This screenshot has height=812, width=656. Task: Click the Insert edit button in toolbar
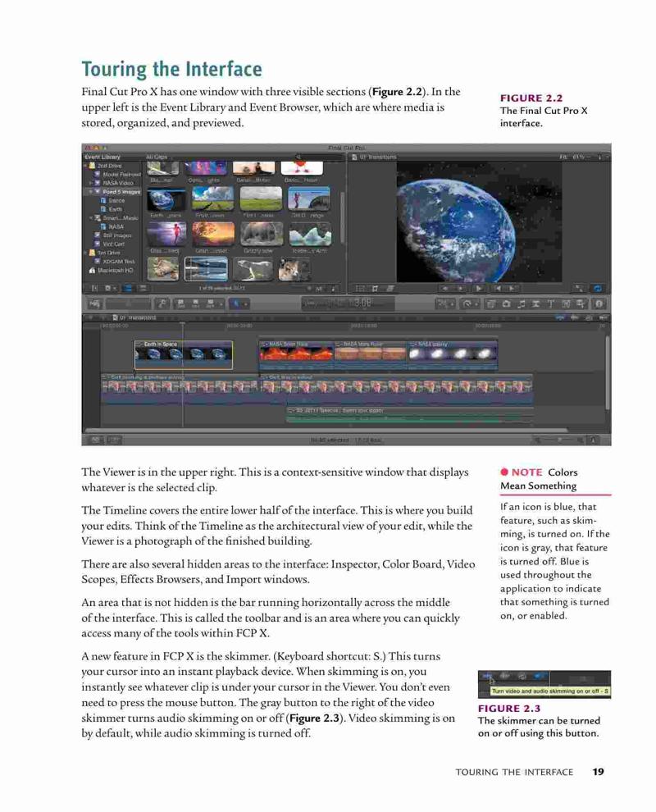196,304
